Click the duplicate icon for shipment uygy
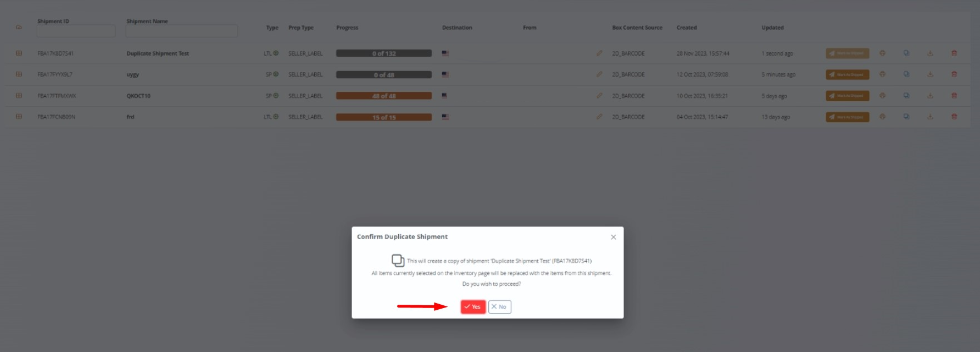 (906, 75)
